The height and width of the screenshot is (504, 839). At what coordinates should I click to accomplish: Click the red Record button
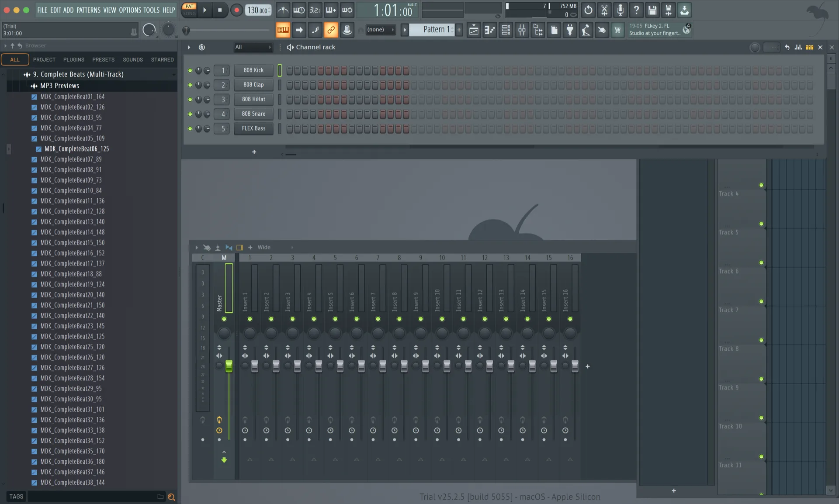click(x=236, y=10)
